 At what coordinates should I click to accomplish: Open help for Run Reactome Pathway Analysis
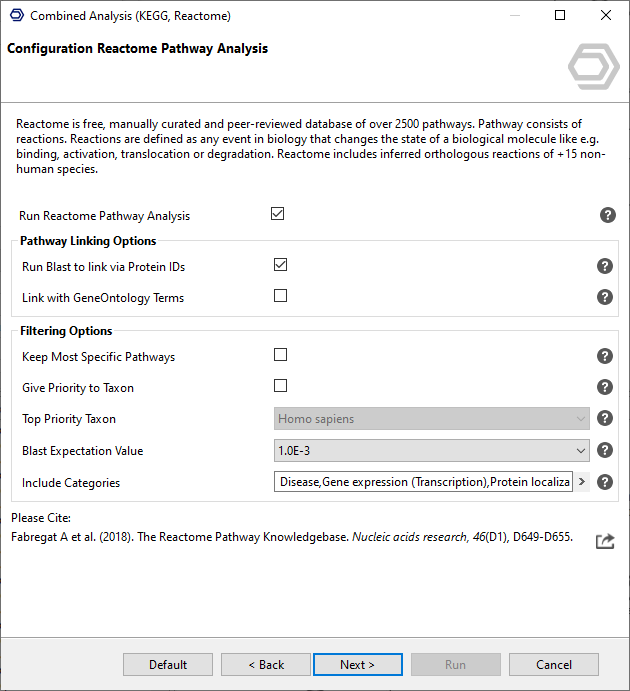[607, 215]
